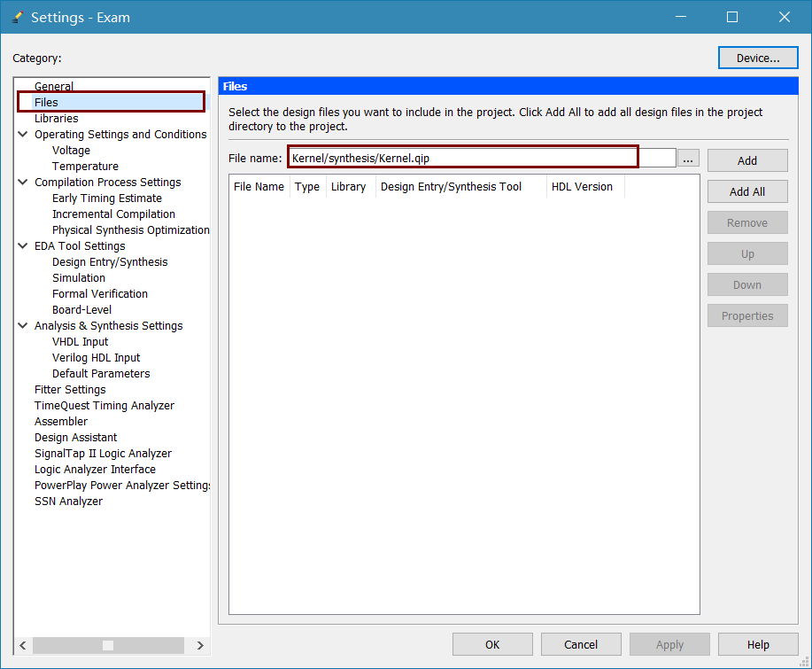Select Operating Settings and Conditions item

click(120, 134)
